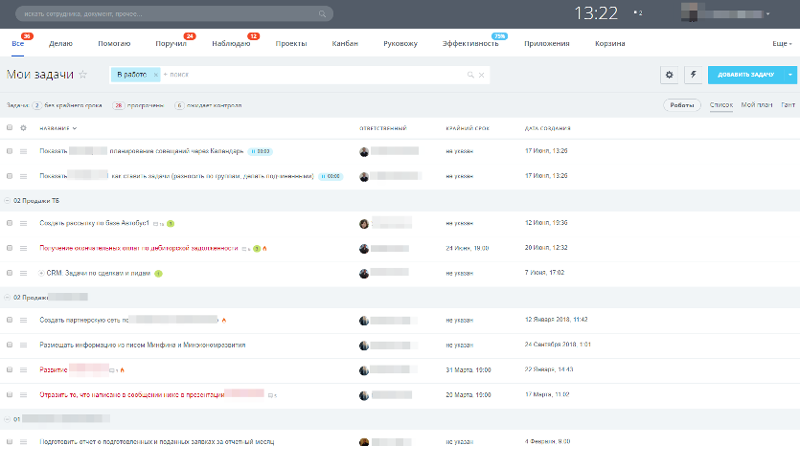Image resolution: width=800 pixels, height=466 pixels.
Task: Click green counter badge on Создать рассылку task
Action: [x=171, y=224]
